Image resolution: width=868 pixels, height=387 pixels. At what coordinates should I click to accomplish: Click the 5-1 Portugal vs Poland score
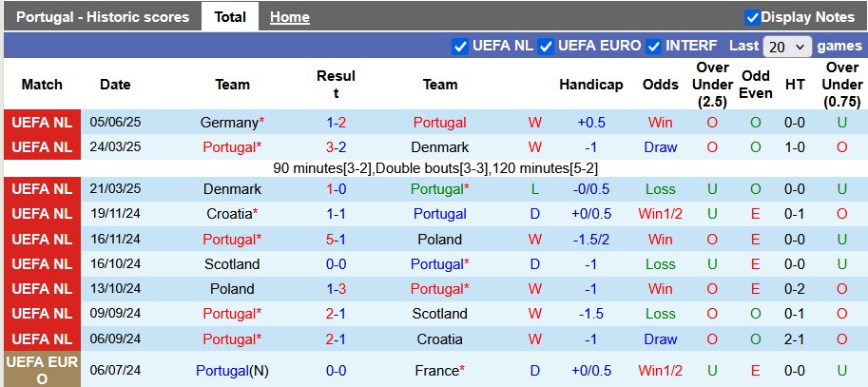click(x=336, y=240)
